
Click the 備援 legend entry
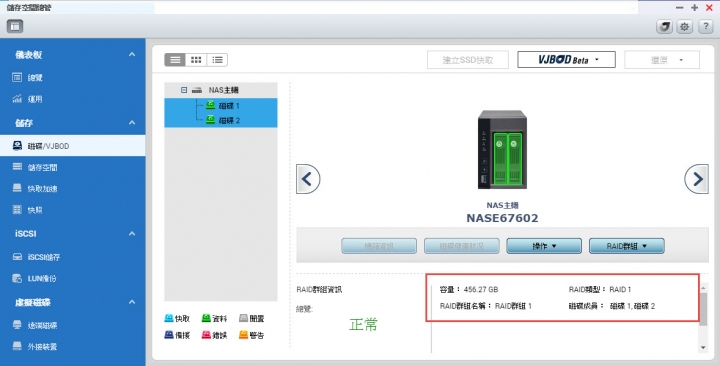tap(177, 335)
